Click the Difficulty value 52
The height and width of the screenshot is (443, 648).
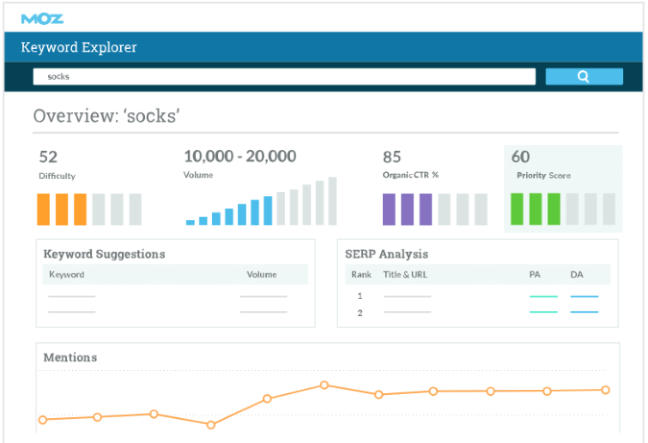point(48,157)
